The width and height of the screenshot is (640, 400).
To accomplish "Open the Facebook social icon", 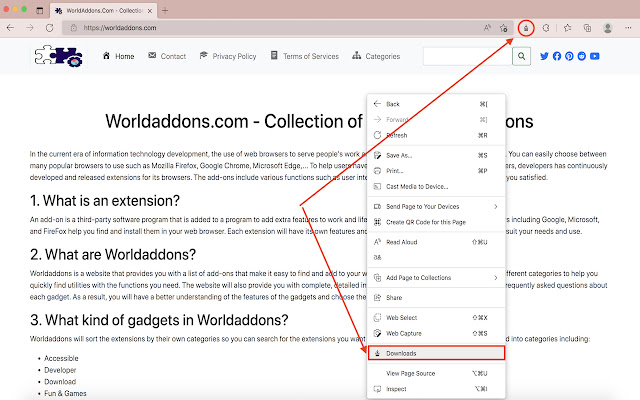I will 557,56.
